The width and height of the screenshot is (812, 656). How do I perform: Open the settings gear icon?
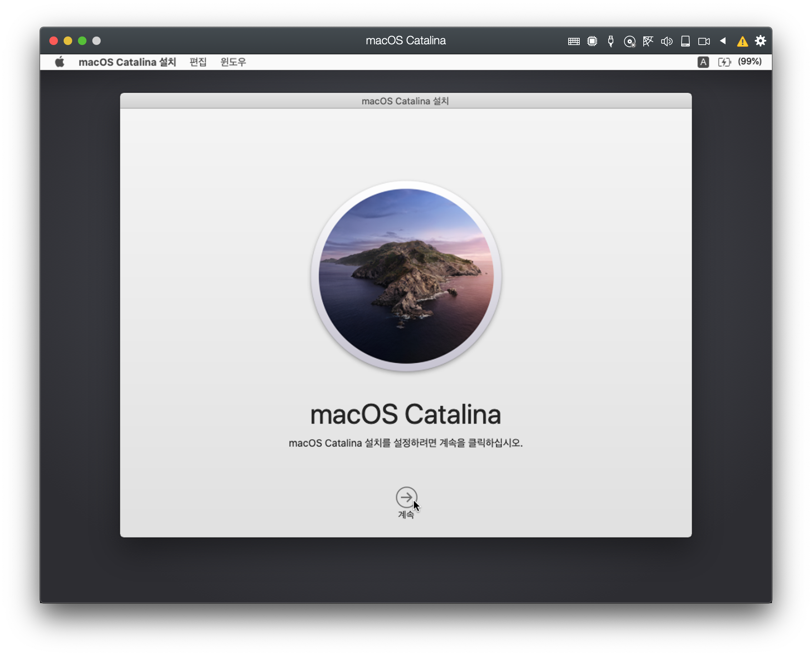point(761,41)
